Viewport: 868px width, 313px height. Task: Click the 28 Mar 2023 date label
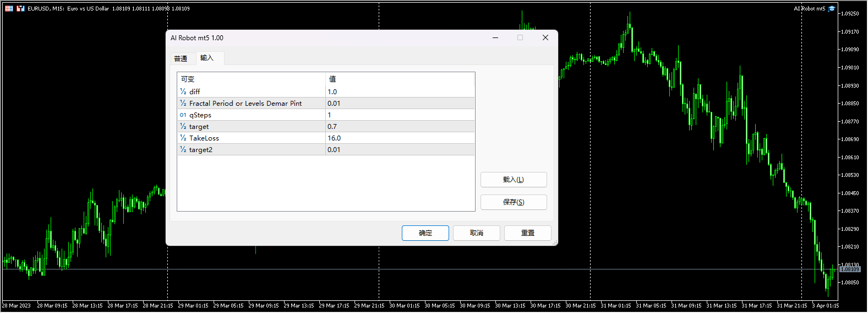17,305
